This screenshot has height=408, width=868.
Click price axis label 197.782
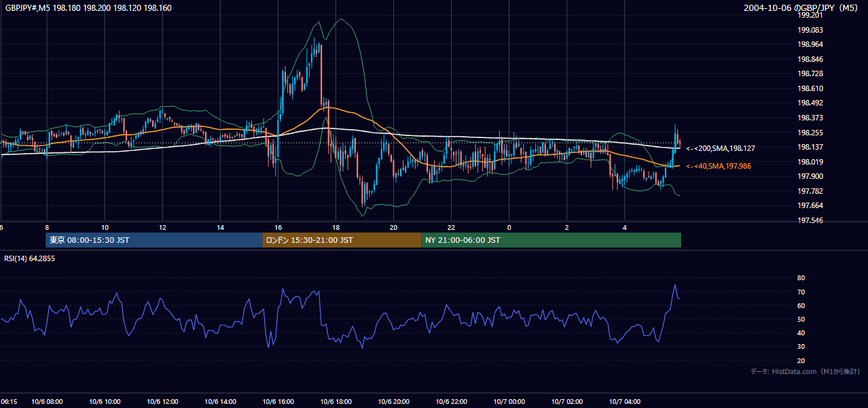click(x=810, y=191)
